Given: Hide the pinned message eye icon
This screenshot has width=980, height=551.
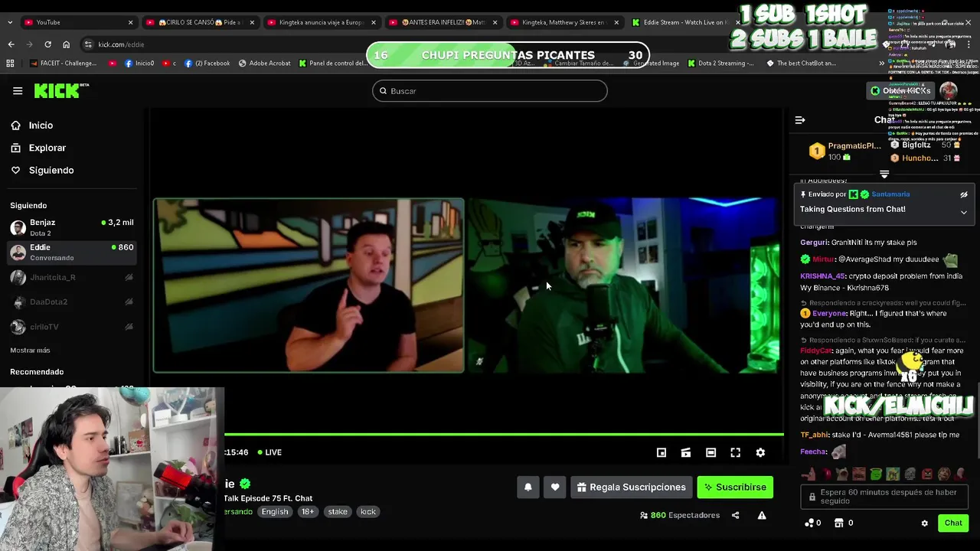Looking at the screenshot, I should click(964, 194).
